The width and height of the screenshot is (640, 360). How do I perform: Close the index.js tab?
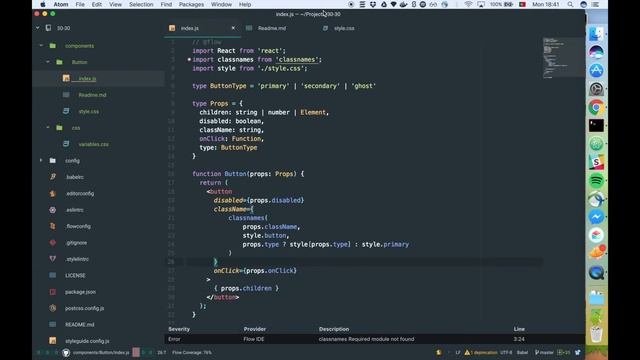[233, 28]
